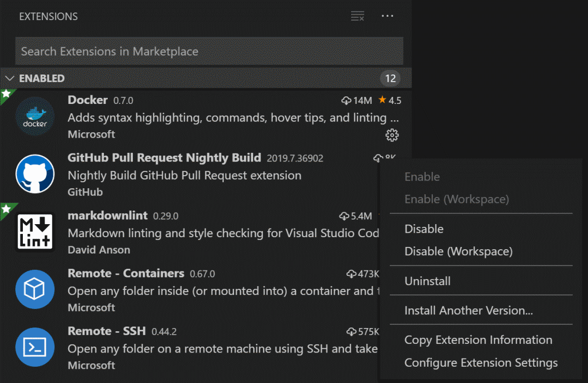Click the Search Extensions in Marketplace field
Image resolution: width=588 pixels, height=383 pixels.
point(209,52)
